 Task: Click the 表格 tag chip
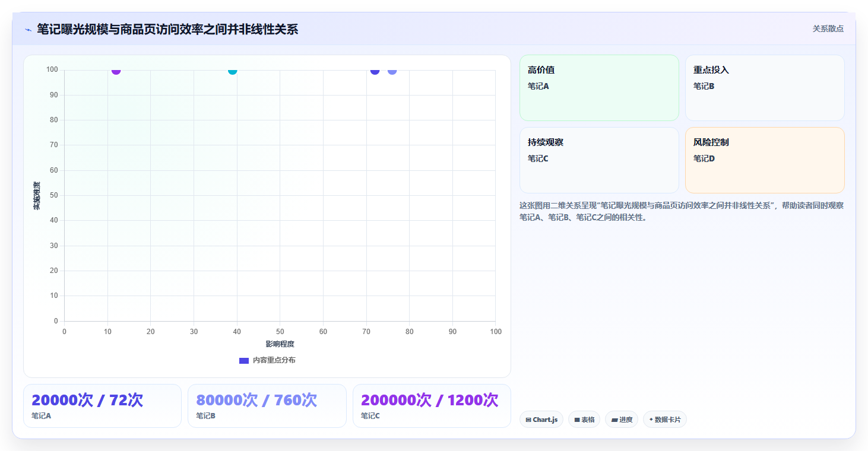(584, 420)
